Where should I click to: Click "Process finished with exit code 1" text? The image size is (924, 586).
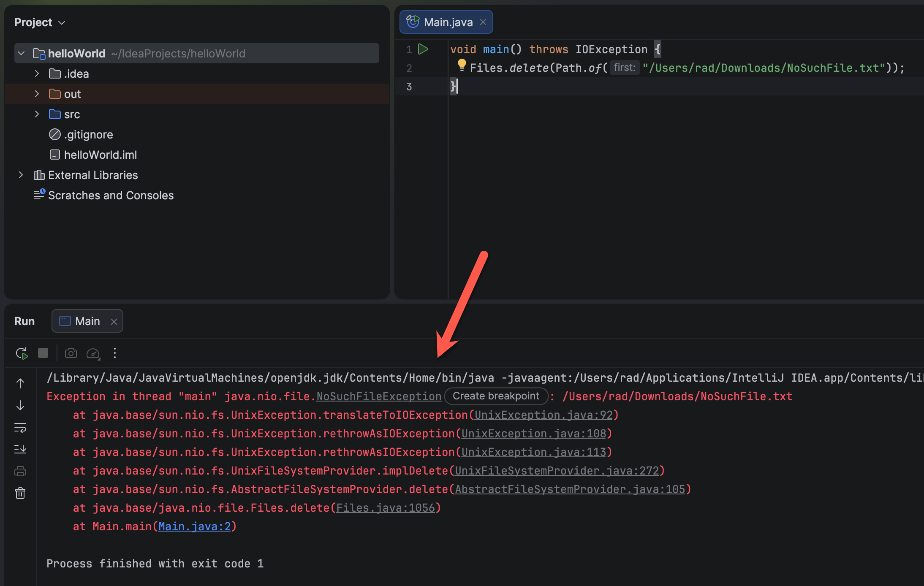pos(155,564)
